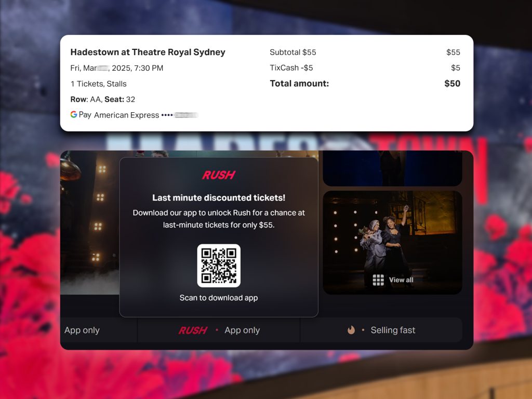Click the QR code to download app
This screenshot has width=532, height=399.
pos(219,265)
